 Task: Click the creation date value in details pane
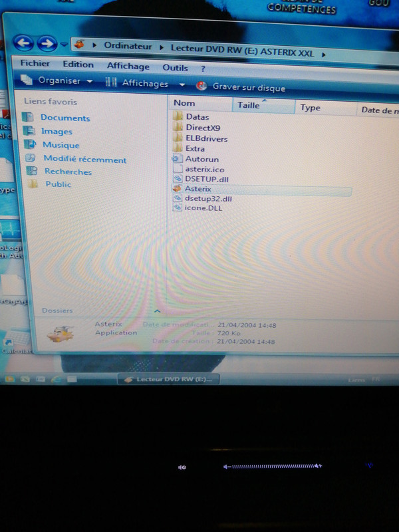click(x=245, y=341)
